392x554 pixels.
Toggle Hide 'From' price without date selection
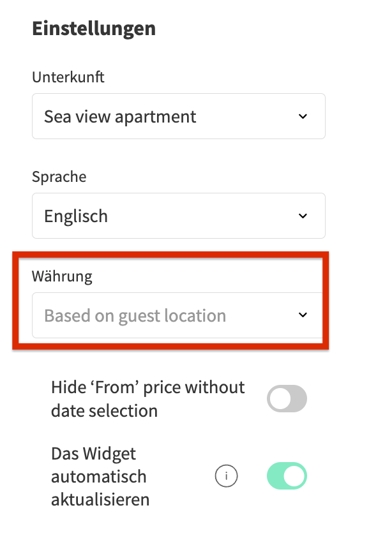[x=287, y=400]
